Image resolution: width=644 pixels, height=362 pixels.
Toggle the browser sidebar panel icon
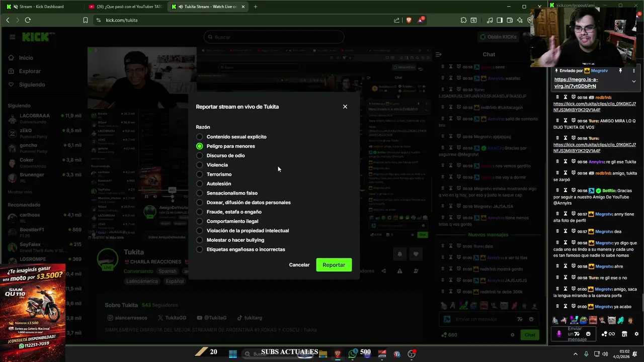tap(500, 20)
